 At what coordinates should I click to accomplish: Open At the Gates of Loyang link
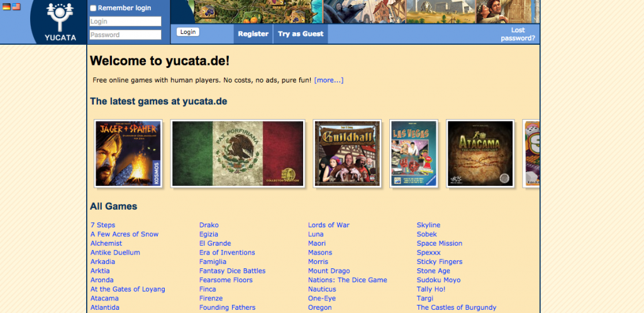click(x=128, y=289)
